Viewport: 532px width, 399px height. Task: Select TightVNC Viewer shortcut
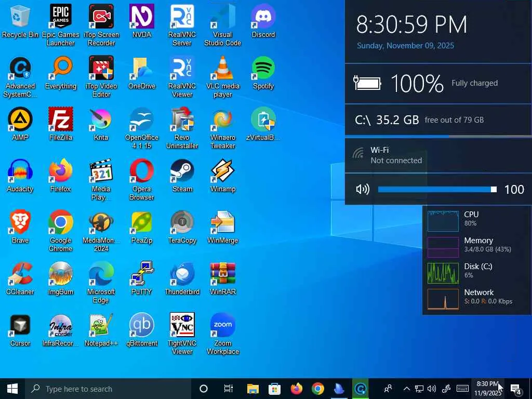(x=182, y=334)
